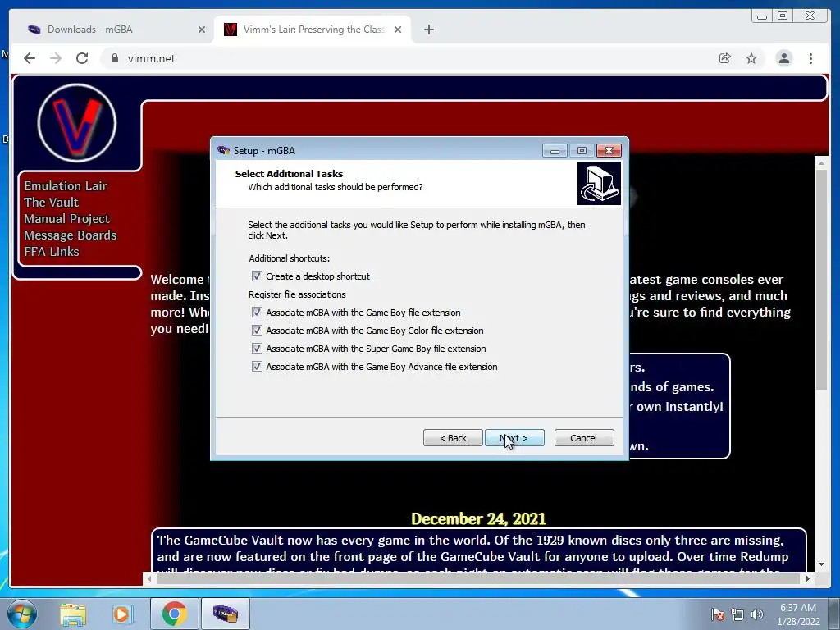
Task: Minimize the Setup - mGBA window
Action: [x=555, y=151]
